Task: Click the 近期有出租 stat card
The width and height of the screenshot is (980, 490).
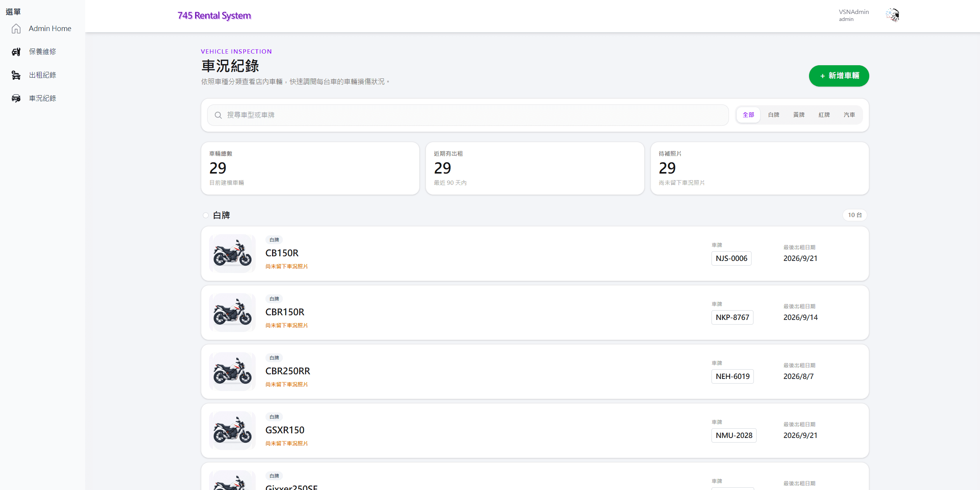Action: 535,169
